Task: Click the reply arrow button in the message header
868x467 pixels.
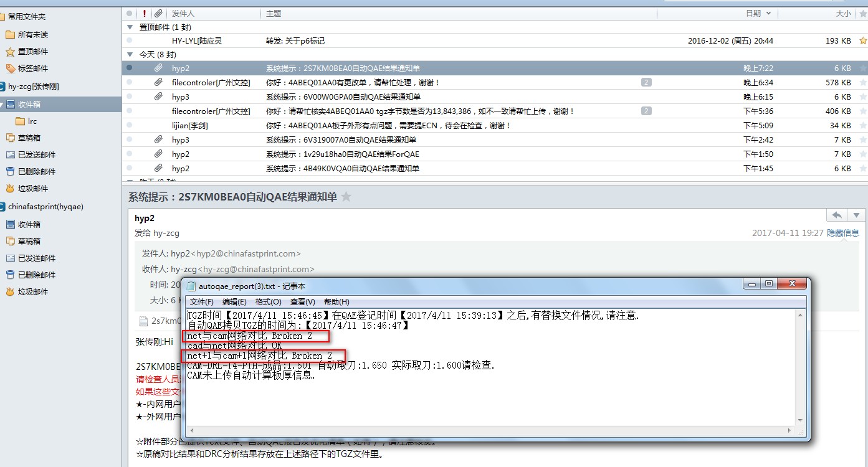Action: click(837, 215)
